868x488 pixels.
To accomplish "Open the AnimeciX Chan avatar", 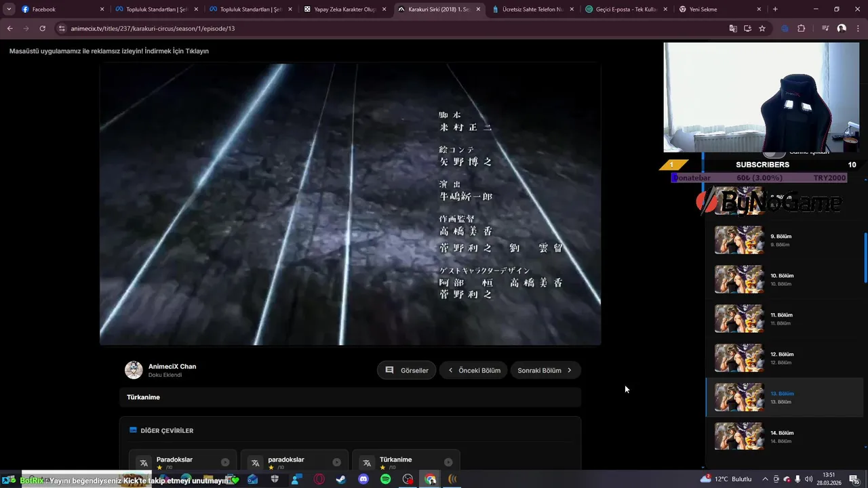I will click(x=134, y=370).
